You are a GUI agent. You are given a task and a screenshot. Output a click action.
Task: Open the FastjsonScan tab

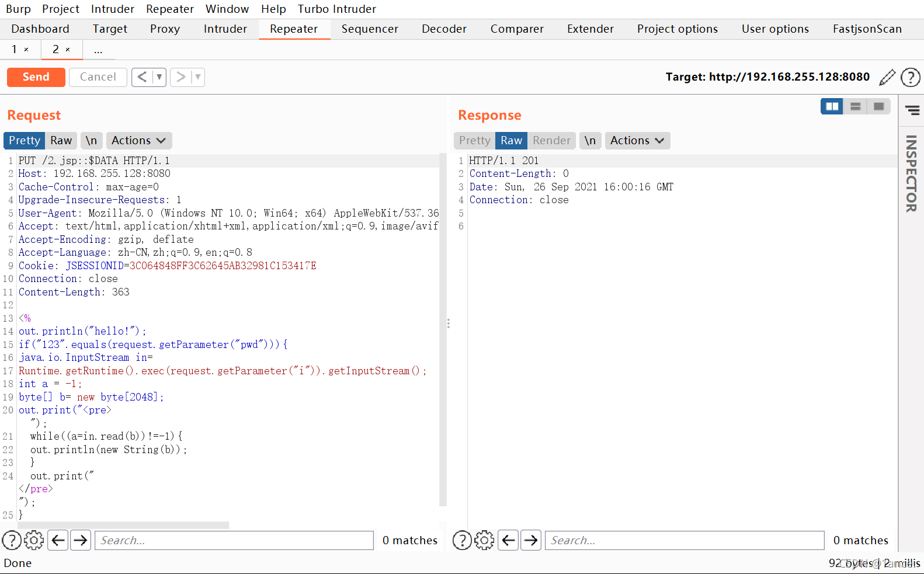tap(867, 29)
